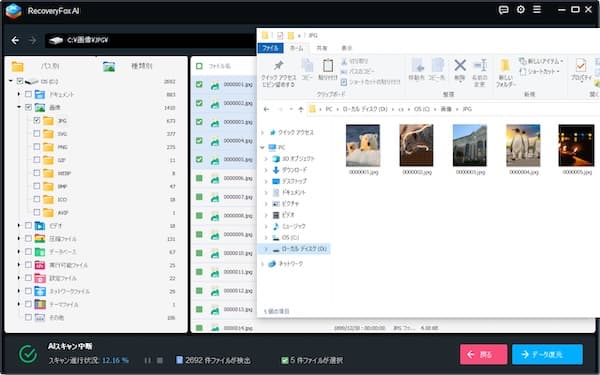Image resolution: width=600 pixels, height=375 pixels.
Task: Check the ビデオ category checkbox
Action: 28,225
